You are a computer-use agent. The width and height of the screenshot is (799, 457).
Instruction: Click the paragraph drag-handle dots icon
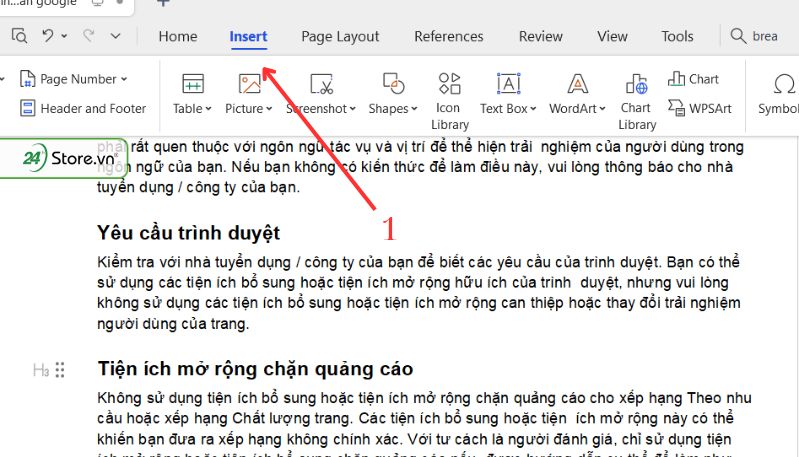pyautogui.click(x=60, y=370)
